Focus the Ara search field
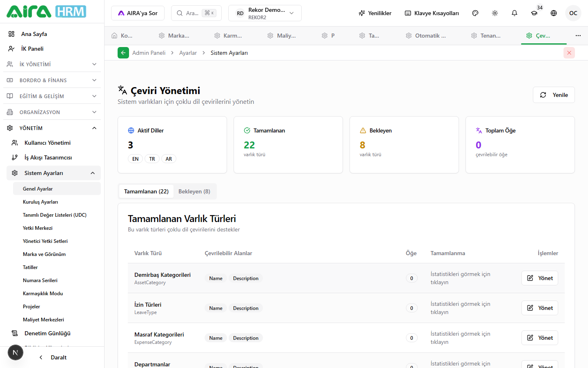Image resolution: width=588 pixels, height=368 pixels. (x=196, y=13)
